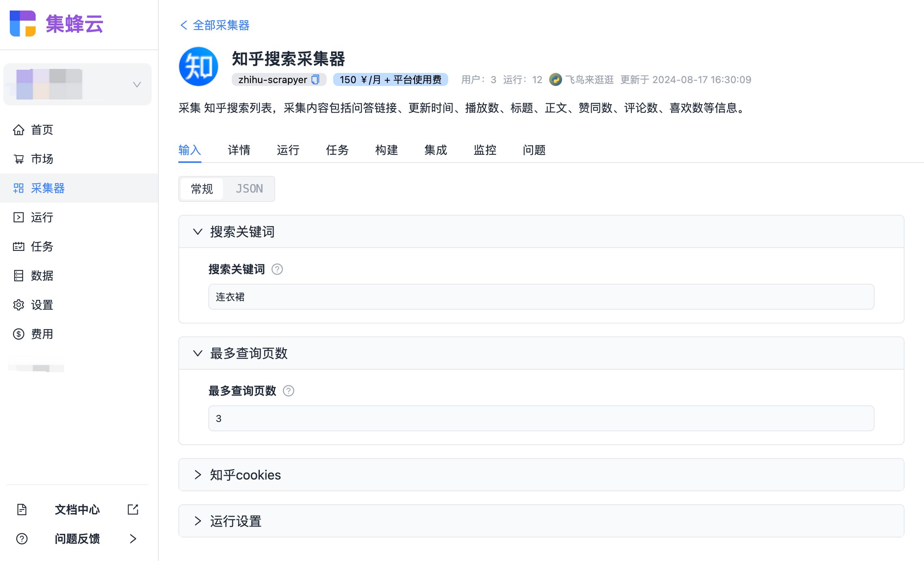The image size is (924, 561).
Task: Click the 用户: 3 stat
Action: (x=479, y=79)
